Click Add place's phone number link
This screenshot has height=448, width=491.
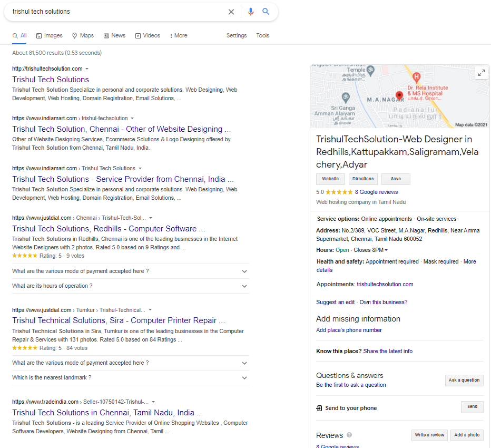[x=349, y=330]
